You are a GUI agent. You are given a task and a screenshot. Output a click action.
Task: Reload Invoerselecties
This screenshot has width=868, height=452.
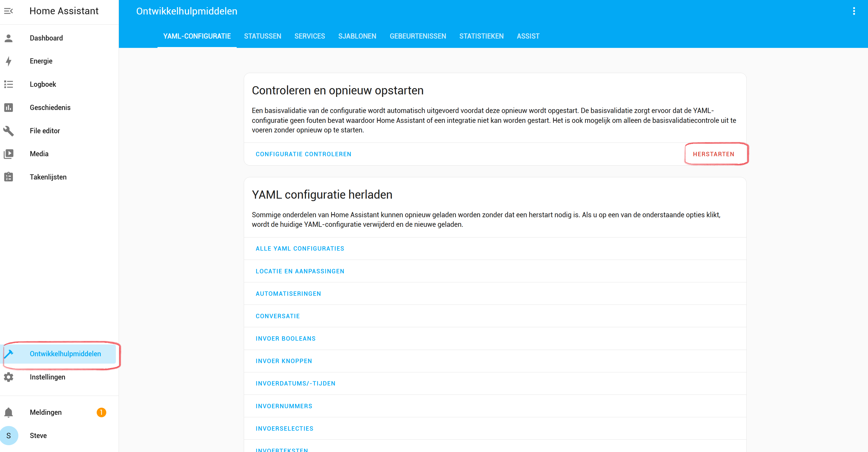point(284,429)
